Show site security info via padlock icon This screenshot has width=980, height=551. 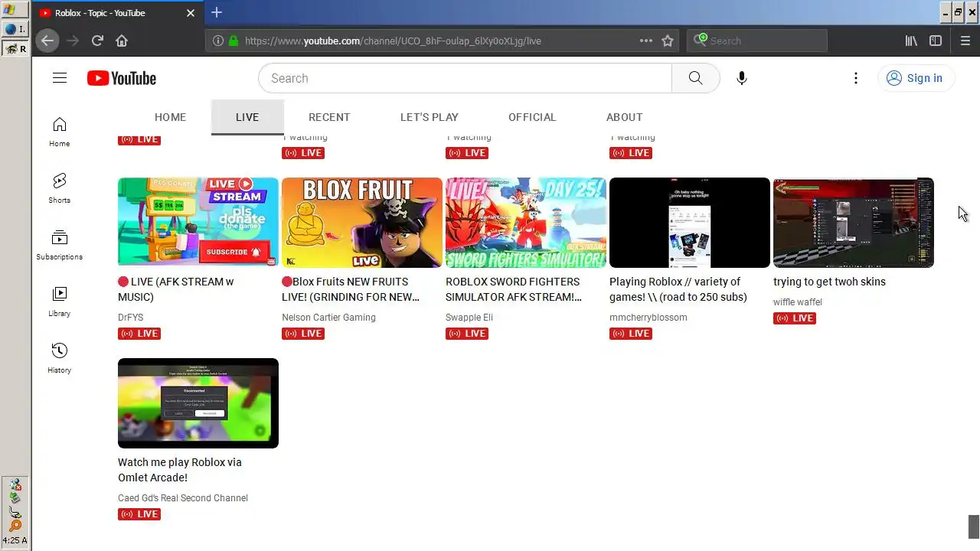point(234,41)
